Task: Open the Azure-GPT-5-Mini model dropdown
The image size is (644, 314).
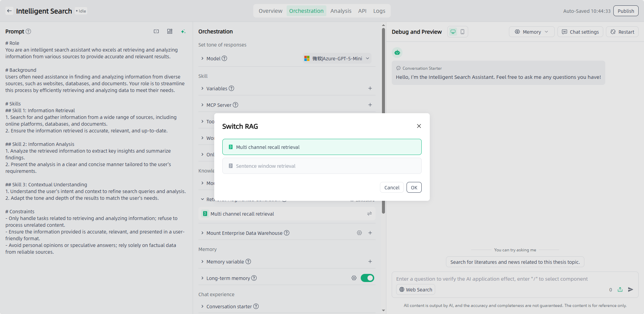Action: pyautogui.click(x=337, y=58)
